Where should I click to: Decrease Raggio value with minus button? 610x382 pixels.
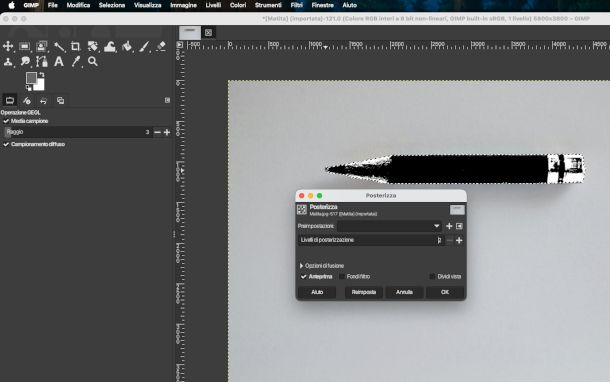tap(157, 132)
